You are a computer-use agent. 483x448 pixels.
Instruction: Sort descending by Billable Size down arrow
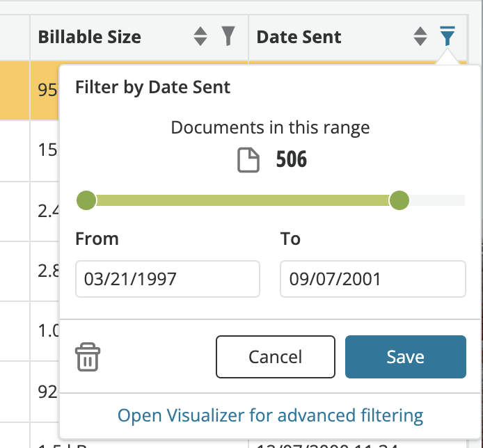point(200,42)
